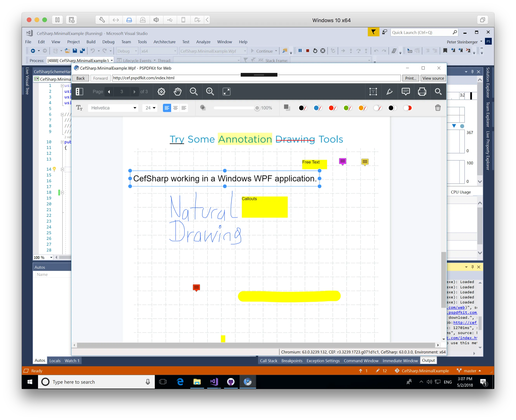Switch to the Locals tab
The image size is (516, 420).
pos(55,360)
